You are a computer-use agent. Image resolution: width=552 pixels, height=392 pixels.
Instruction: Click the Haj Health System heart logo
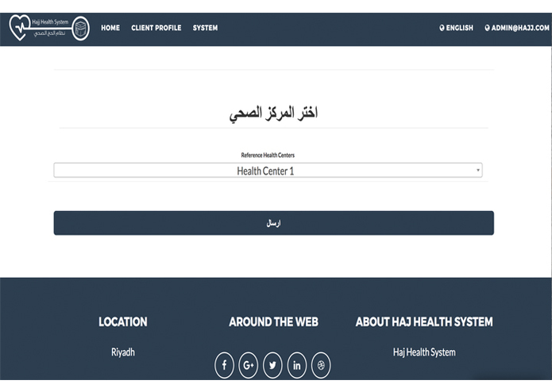click(19, 28)
